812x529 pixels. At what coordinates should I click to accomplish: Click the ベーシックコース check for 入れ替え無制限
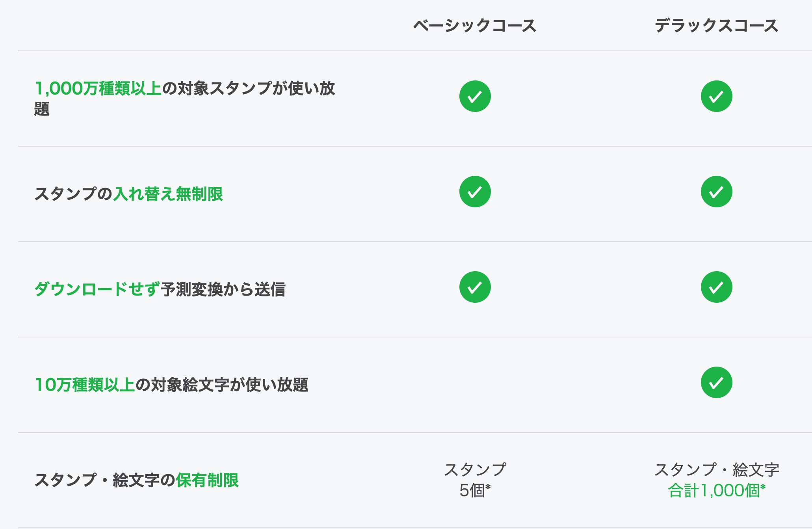tap(475, 192)
